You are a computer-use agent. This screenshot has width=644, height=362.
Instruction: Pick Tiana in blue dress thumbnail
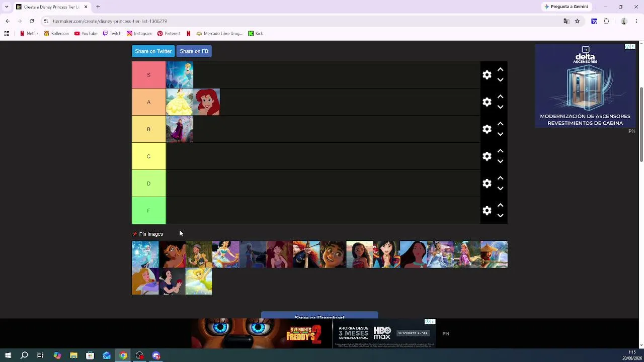[440, 254]
